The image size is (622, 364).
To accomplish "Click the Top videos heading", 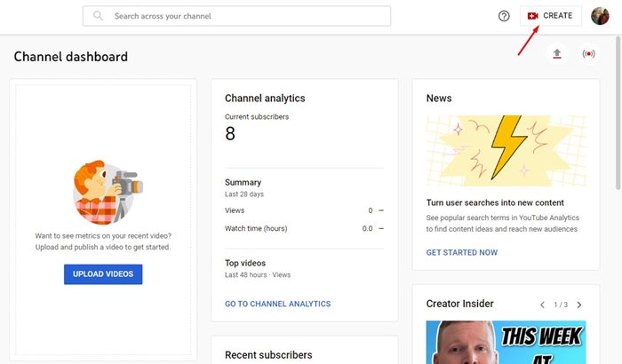I will coord(245,263).
